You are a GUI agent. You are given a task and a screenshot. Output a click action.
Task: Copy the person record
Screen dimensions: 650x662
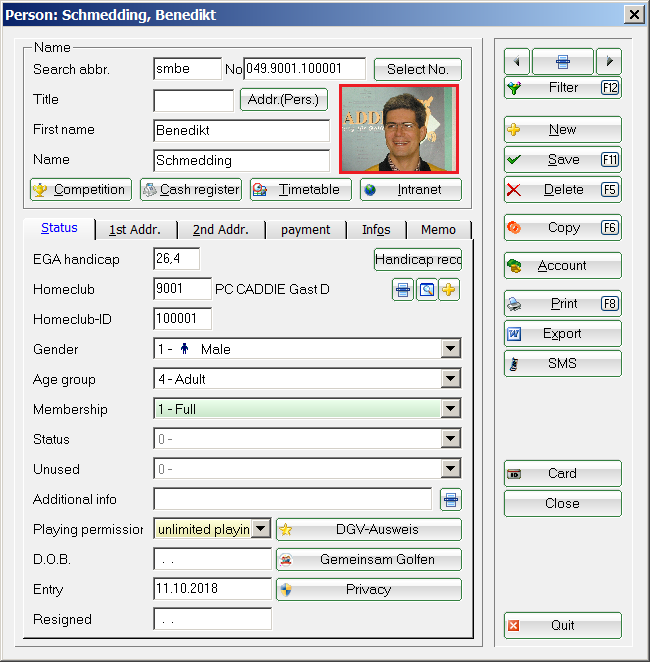click(563, 228)
